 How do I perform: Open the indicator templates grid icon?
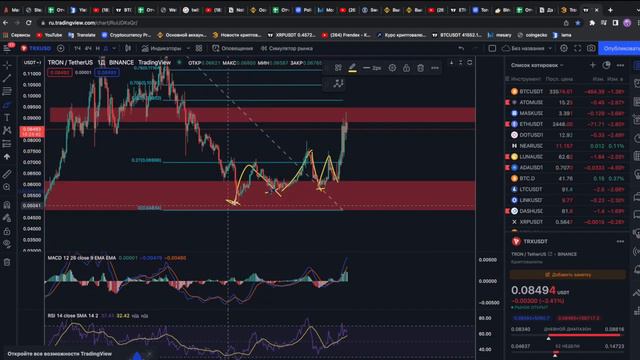point(199,48)
